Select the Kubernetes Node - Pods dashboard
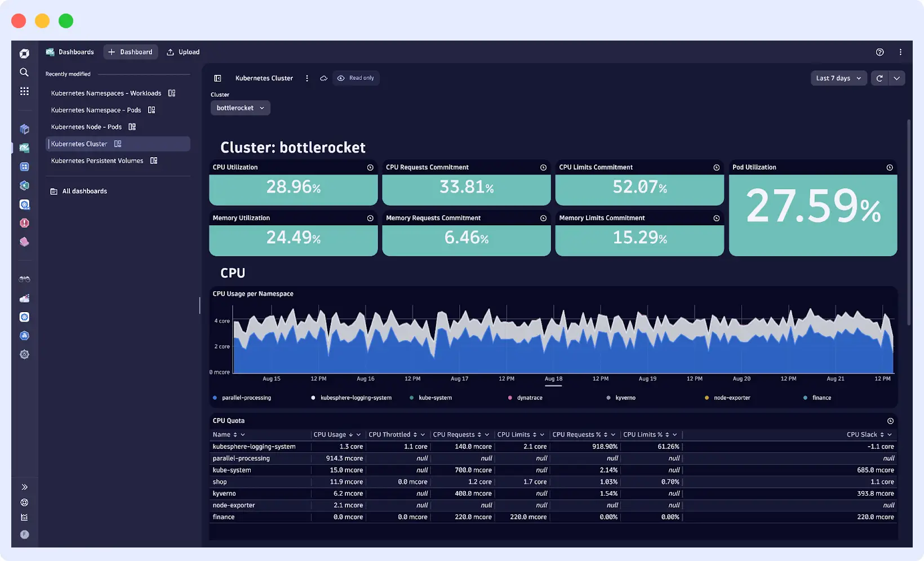Image resolution: width=924 pixels, height=561 pixels. click(x=86, y=127)
